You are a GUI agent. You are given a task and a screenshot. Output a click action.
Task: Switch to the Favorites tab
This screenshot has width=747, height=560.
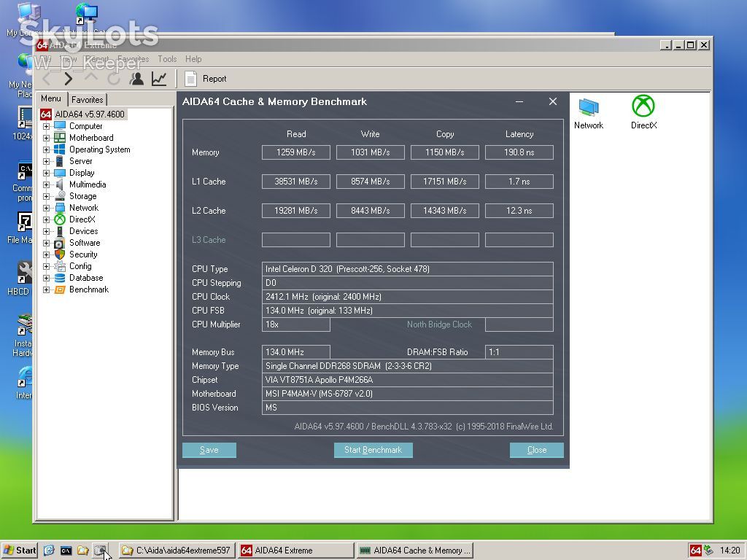click(88, 99)
